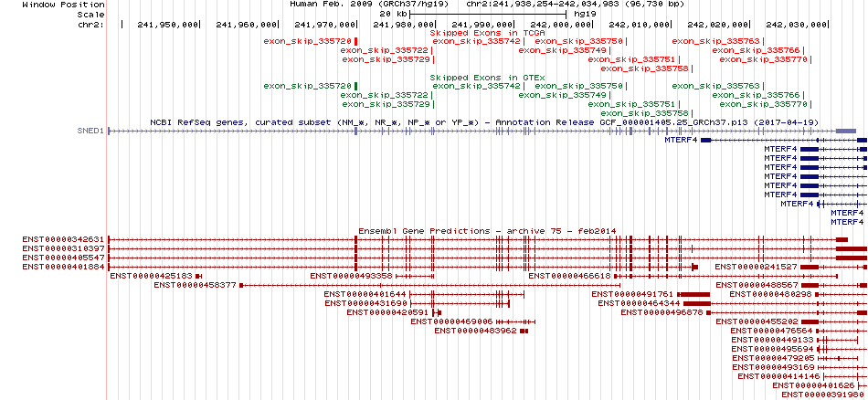Click the NCBI RefSeq genes track title
Viewport: 868px width, 400px height.
pos(484,121)
